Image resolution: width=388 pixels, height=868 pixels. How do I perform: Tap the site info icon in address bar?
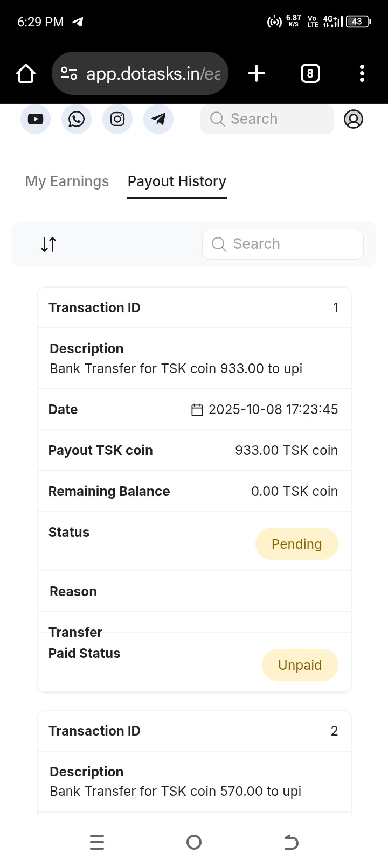[x=69, y=73]
